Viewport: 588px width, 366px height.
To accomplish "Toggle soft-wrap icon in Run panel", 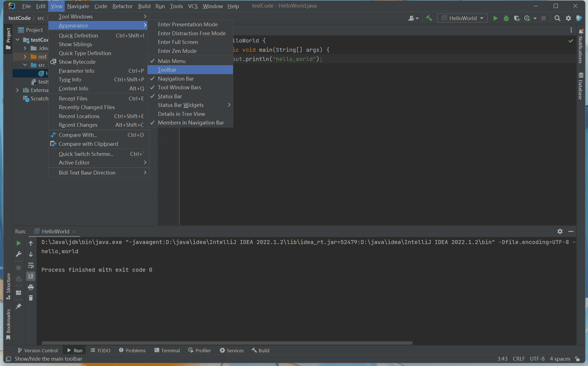I will (31, 265).
